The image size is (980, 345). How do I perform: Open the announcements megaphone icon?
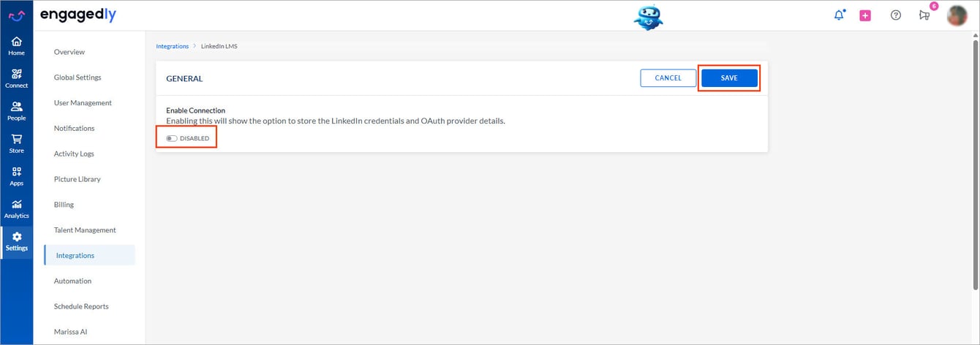pyautogui.click(x=925, y=15)
